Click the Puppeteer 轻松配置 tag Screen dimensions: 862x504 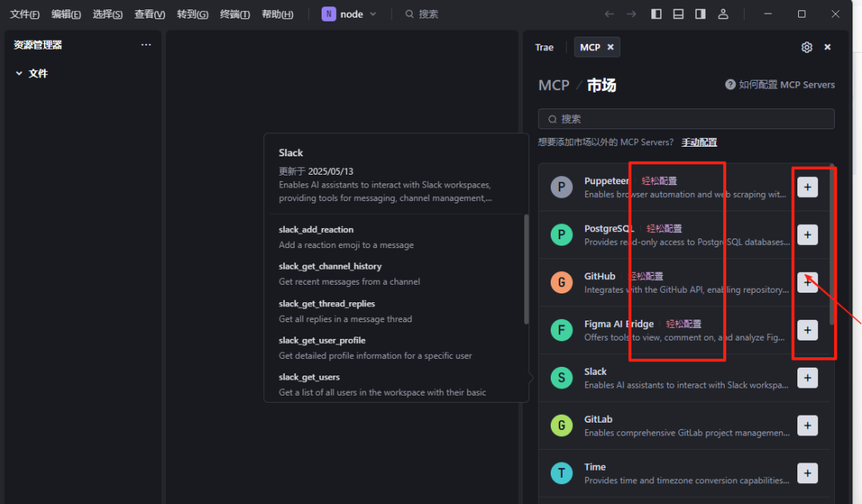tap(659, 181)
